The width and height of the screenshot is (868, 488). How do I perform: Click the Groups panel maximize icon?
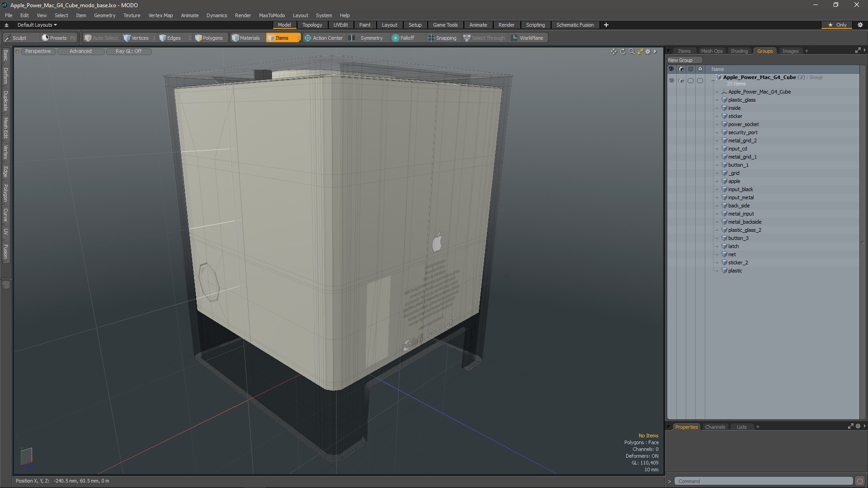coord(858,51)
